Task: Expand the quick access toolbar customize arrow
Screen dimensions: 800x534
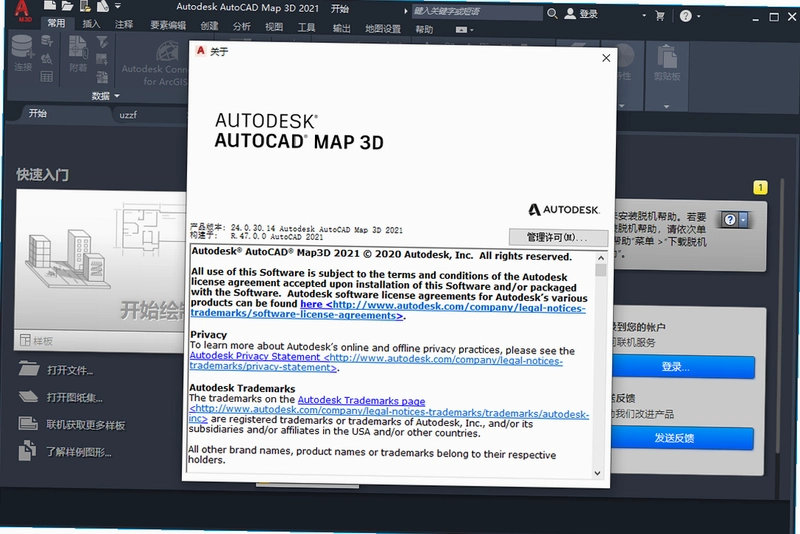Action: [118, 6]
